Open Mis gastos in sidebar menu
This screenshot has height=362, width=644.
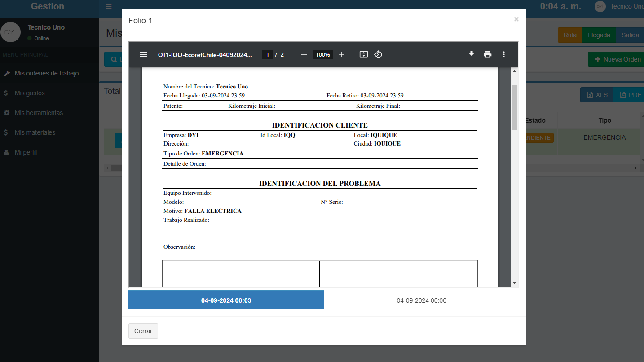[30, 93]
